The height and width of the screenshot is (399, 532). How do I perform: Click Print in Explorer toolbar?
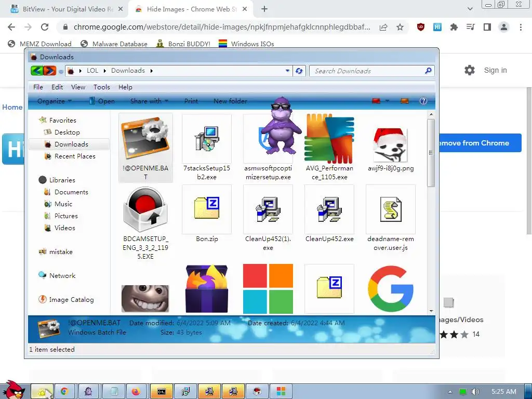click(191, 101)
